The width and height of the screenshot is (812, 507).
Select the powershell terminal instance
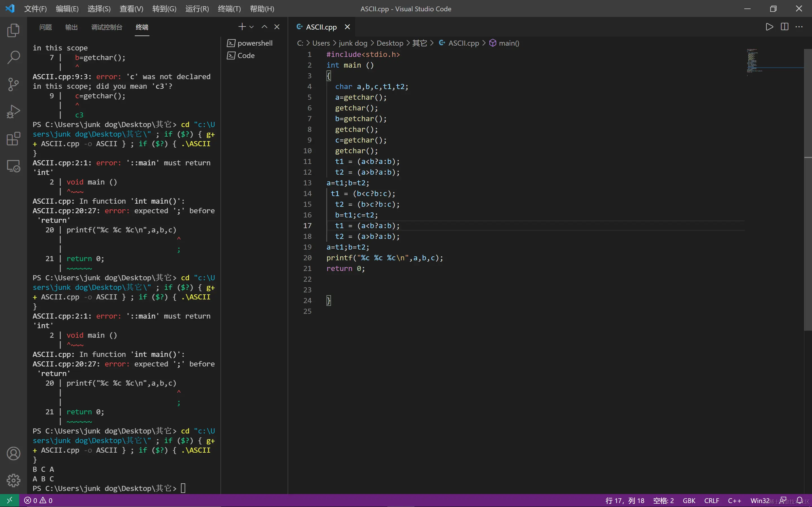point(254,43)
